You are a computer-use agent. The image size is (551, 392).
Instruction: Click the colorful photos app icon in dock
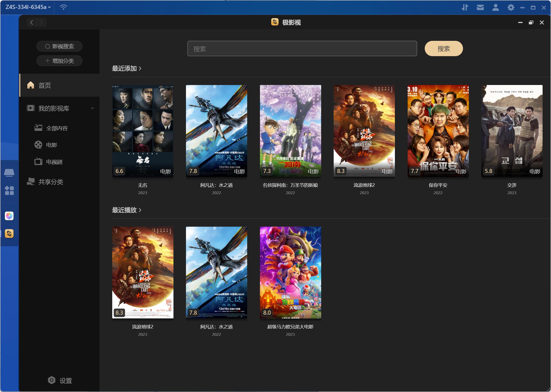[9, 216]
